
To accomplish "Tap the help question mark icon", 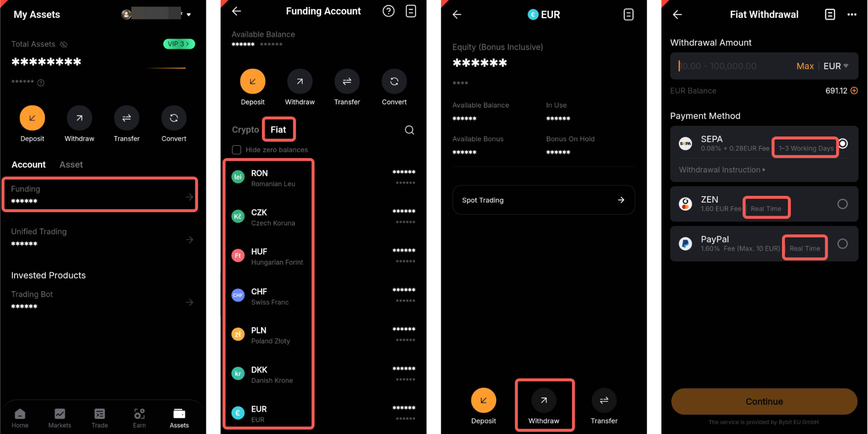I will [388, 11].
